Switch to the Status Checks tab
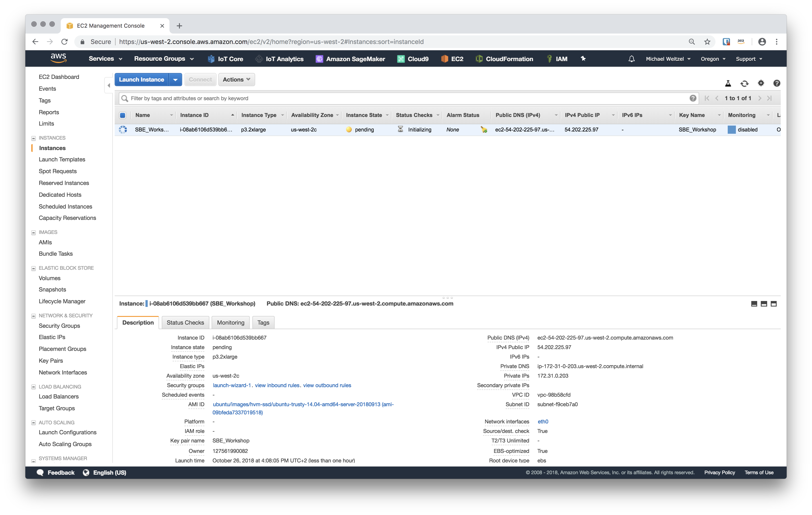 [185, 322]
